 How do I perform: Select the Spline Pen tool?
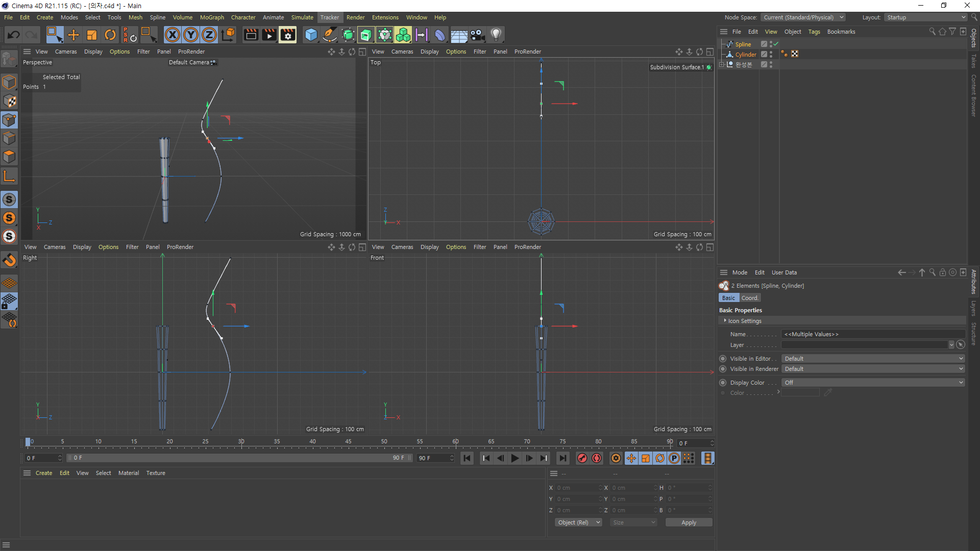pyautogui.click(x=330, y=35)
